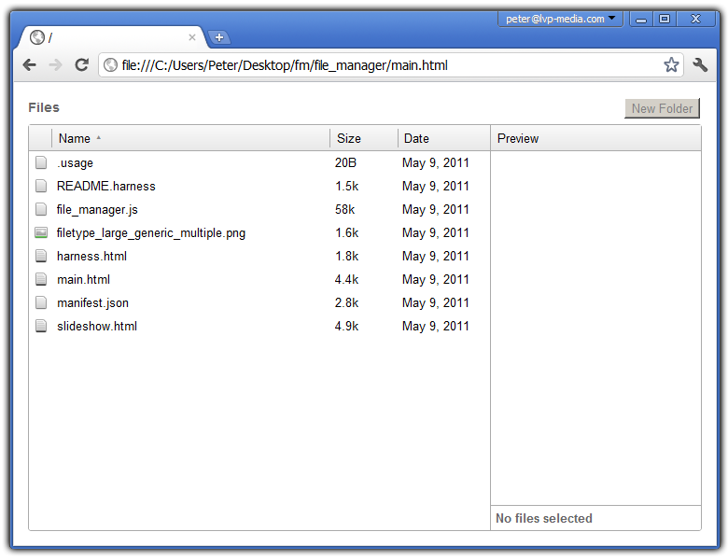This screenshot has width=728, height=560.
Task: Select the file_manager.js file name
Action: click(97, 210)
